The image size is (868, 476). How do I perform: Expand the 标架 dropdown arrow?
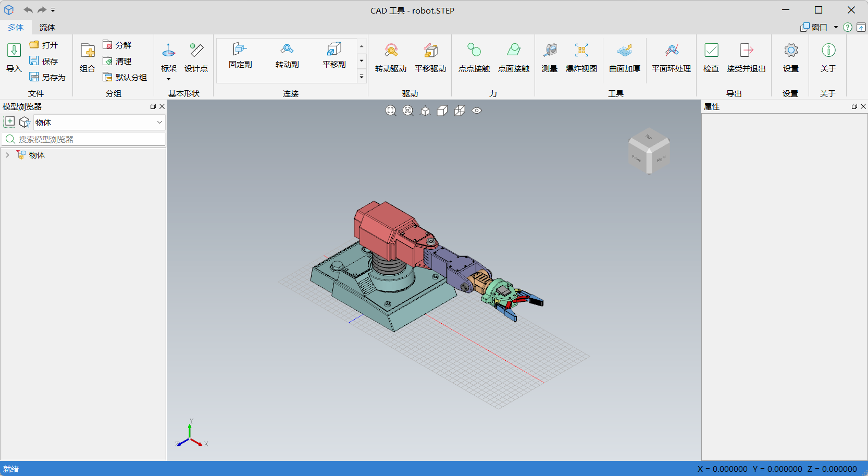pyautogui.click(x=168, y=79)
